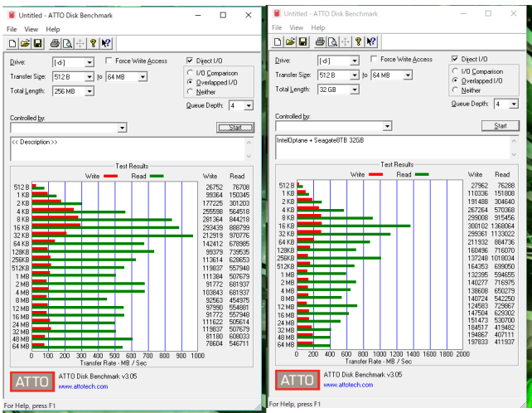Viewport: 532px width, 413px height.
Task: Click the yellow Help question icon, right window
Action: click(359, 41)
